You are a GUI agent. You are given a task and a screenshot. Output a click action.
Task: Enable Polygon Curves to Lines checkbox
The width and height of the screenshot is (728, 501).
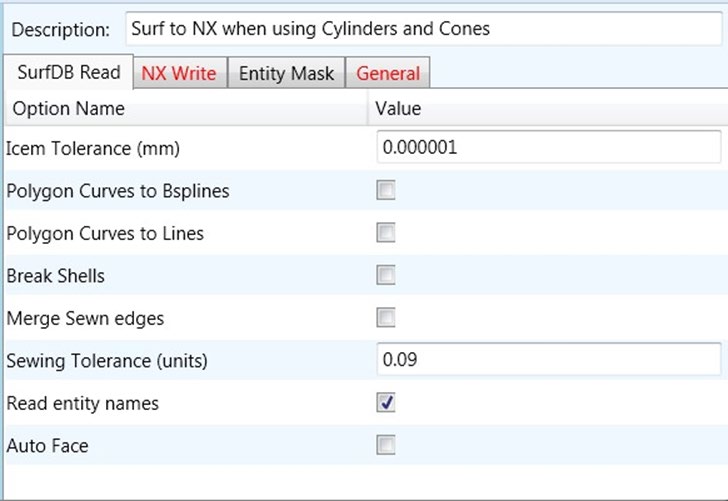tap(386, 233)
